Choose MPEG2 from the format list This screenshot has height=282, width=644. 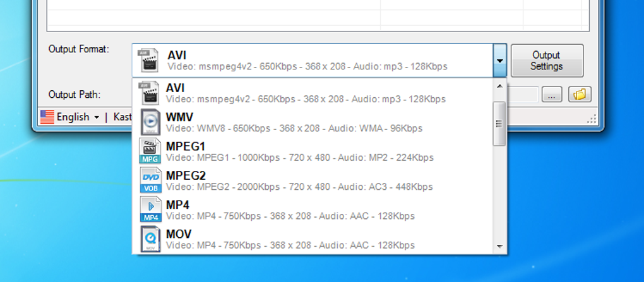(313, 180)
